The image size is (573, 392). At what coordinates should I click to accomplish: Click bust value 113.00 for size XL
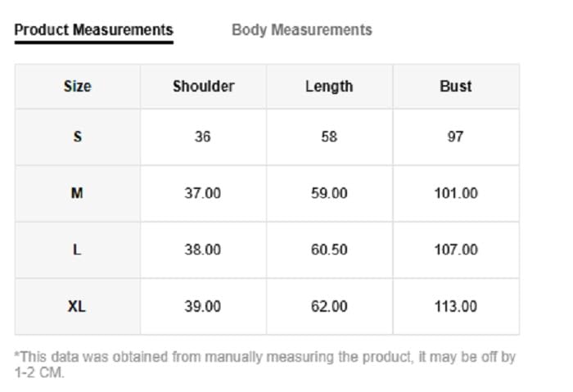click(x=455, y=306)
